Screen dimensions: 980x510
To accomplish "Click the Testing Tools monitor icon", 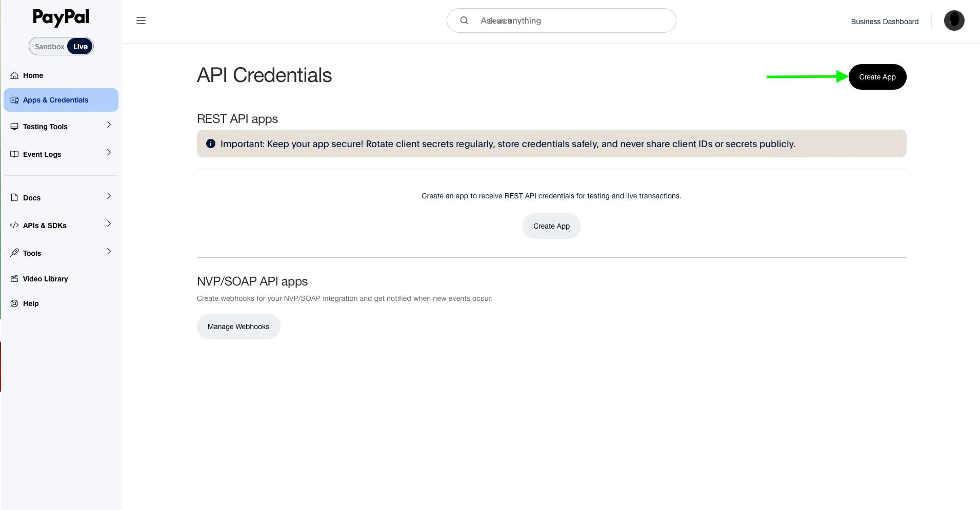I will click(14, 127).
